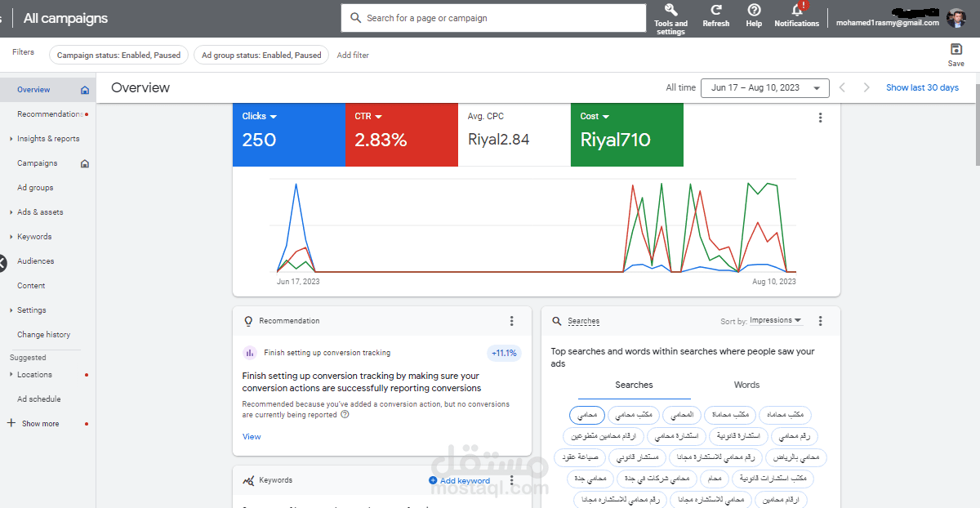
Task: Select the 'محامي بالرياض' search chip
Action: [x=797, y=457]
